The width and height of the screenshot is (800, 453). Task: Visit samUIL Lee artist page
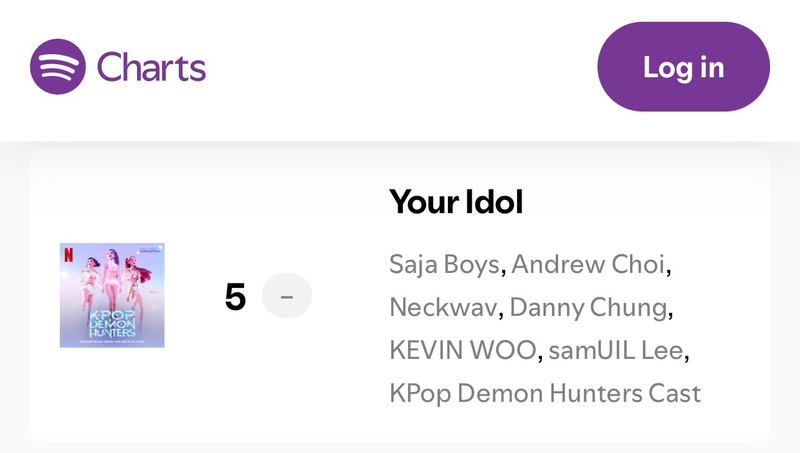coord(618,350)
